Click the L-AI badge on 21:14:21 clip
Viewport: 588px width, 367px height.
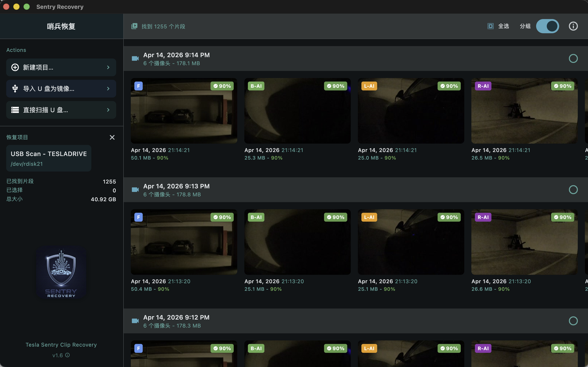tap(369, 86)
